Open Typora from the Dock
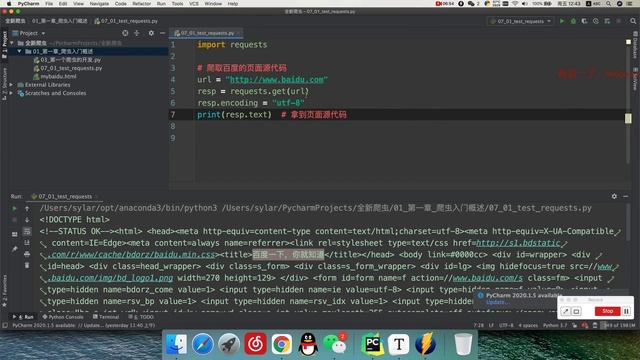Image resolution: width=640 pixels, height=360 pixels. point(399,344)
